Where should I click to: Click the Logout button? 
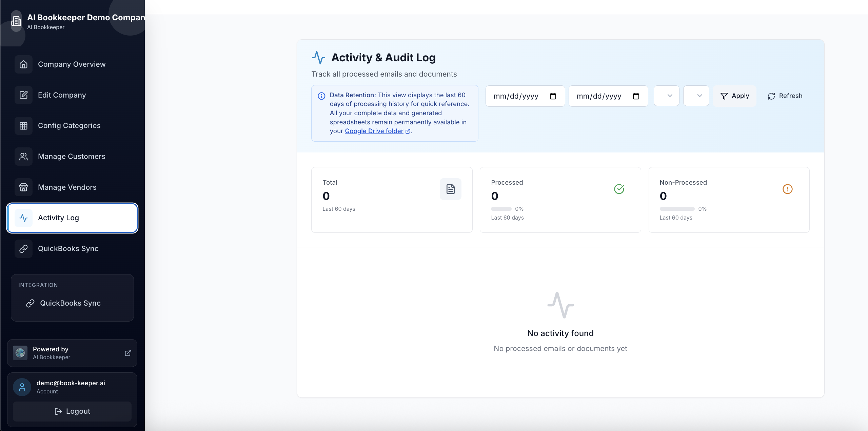tap(72, 411)
